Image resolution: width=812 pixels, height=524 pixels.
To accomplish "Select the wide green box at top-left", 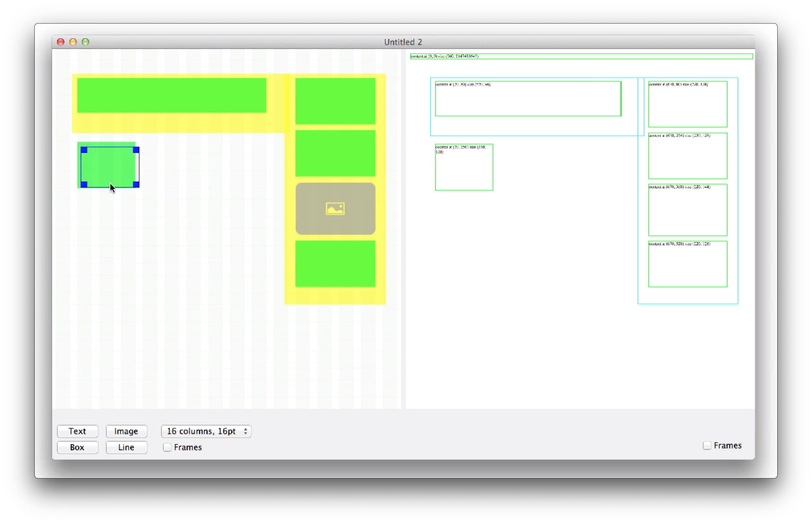I will coord(172,95).
